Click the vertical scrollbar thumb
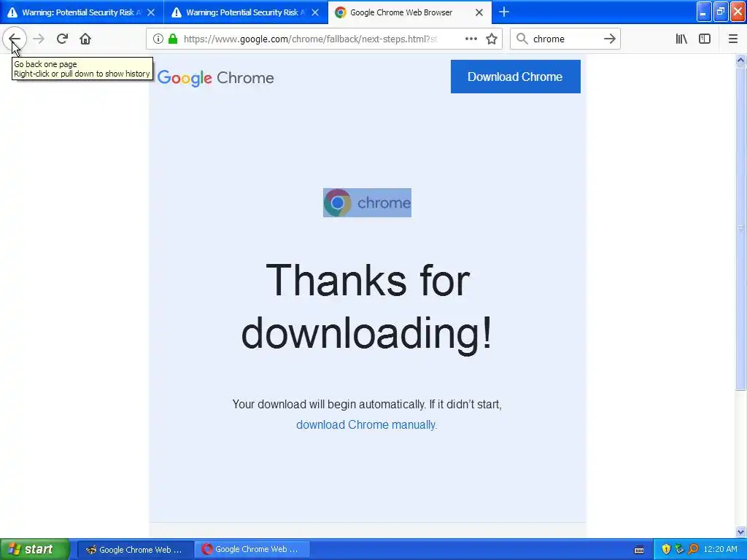This screenshot has width=747, height=560. pos(740,228)
